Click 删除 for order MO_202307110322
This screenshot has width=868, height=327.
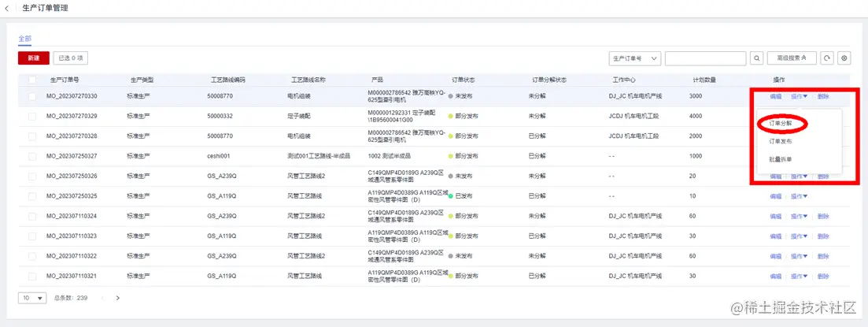click(x=823, y=256)
